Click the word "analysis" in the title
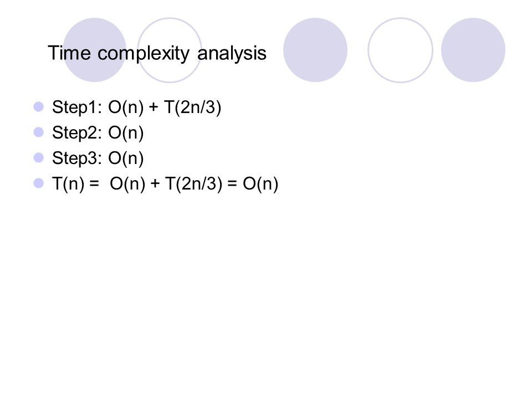The height and width of the screenshot is (399, 532). pos(232,53)
